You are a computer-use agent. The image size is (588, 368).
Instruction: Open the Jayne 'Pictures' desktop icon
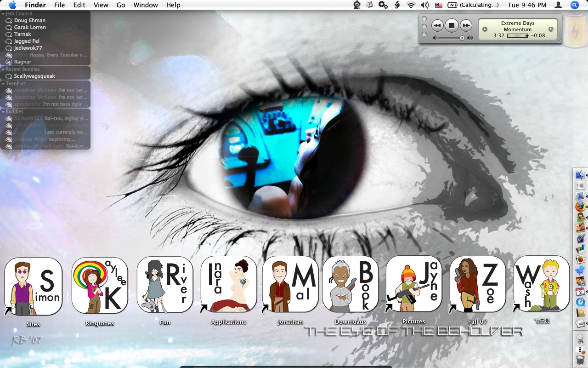(414, 284)
